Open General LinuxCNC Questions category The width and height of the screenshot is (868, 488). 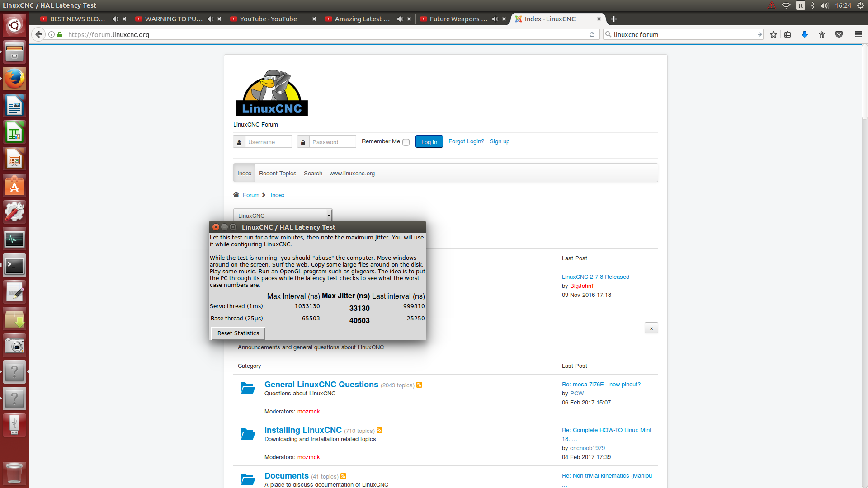321,385
